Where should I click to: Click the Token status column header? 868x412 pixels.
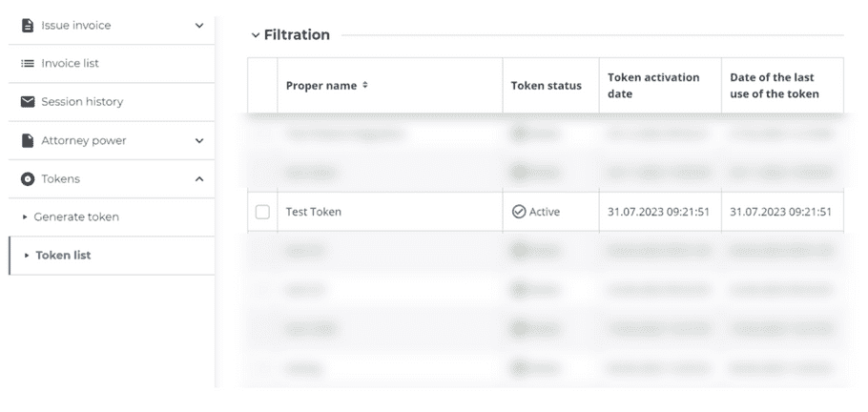[x=546, y=86]
